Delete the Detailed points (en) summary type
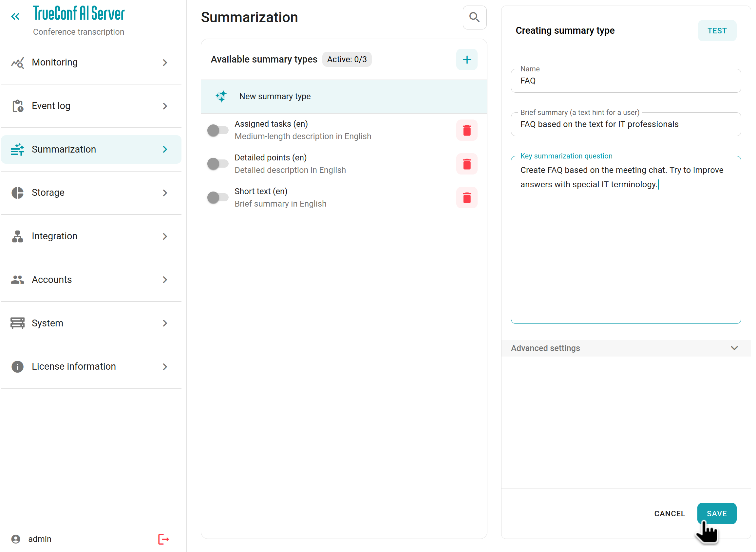Image resolution: width=756 pixels, height=552 pixels. (x=466, y=164)
